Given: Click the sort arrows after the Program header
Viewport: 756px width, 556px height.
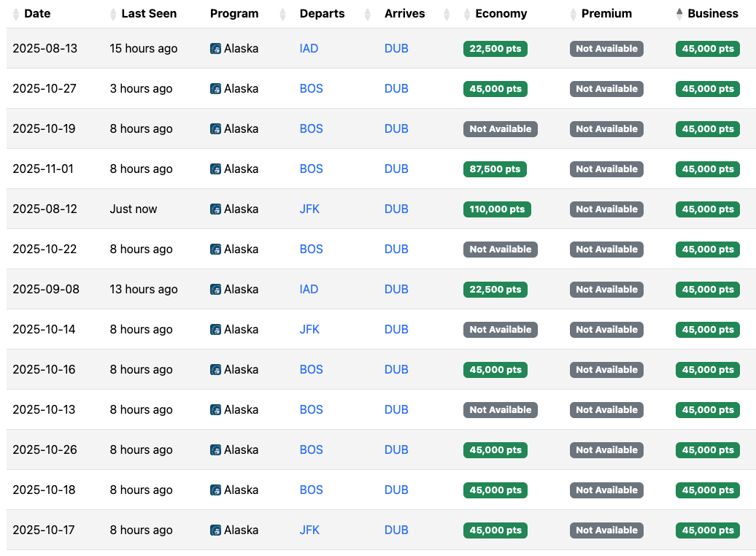Looking at the screenshot, I should [282, 15].
